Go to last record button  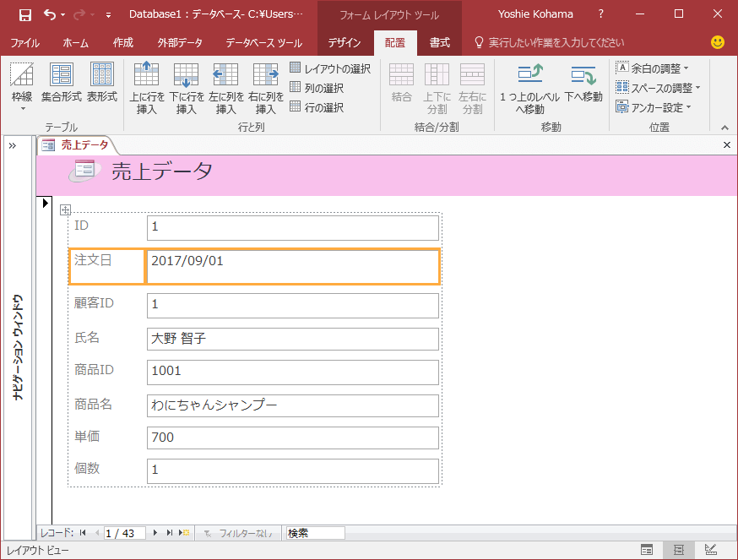[170, 533]
